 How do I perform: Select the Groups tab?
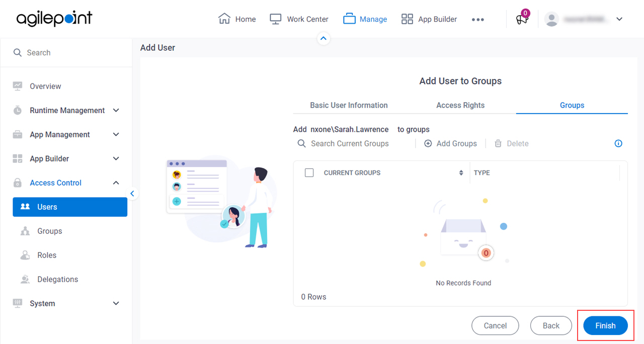(572, 105)
